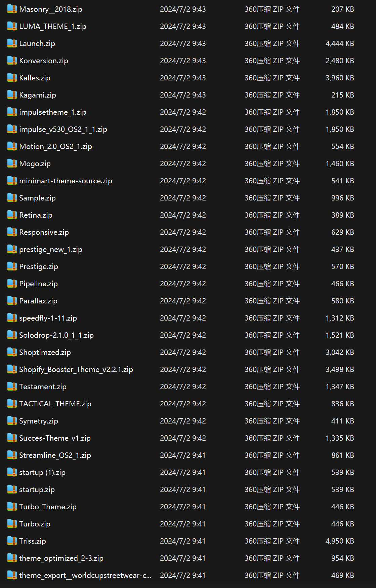376x588 pixels.
Task: Click the prestige_new_1.zip archive icon
Action: [x=12, y=249]
